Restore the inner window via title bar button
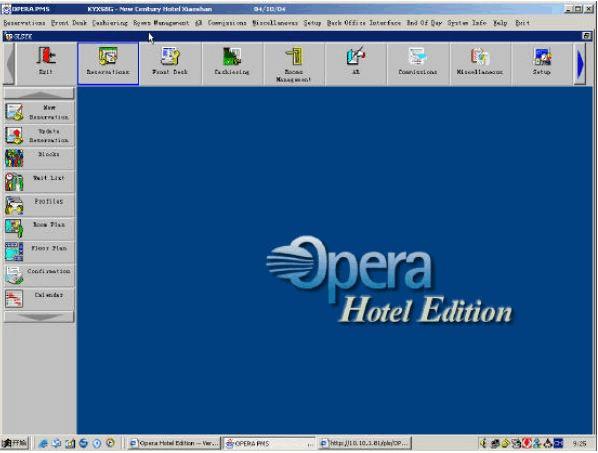This screenshot has height=453, width=598. (587, 36)
